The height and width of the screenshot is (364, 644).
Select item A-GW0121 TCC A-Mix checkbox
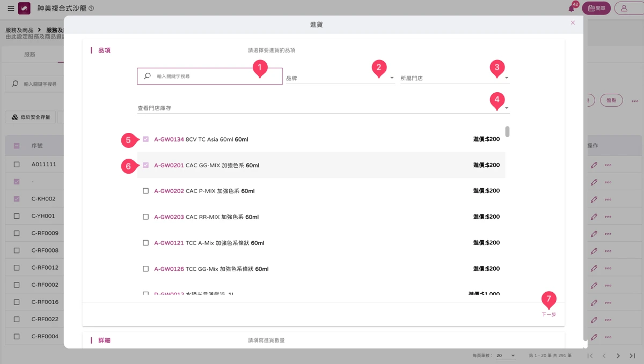[145, 243]
